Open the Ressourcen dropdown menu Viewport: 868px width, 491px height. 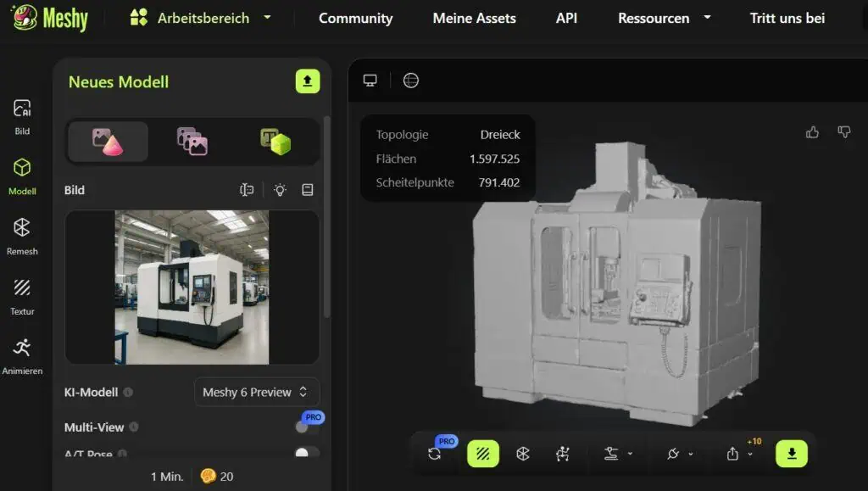coord(664,17)
